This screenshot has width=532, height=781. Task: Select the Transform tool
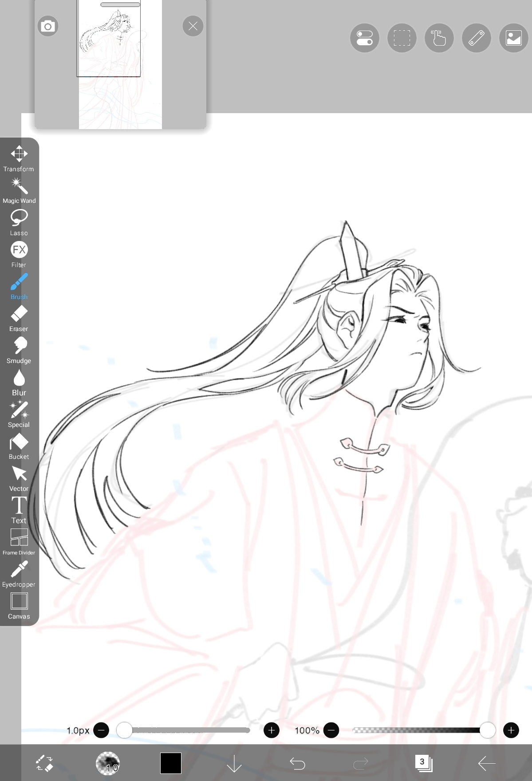19,158
